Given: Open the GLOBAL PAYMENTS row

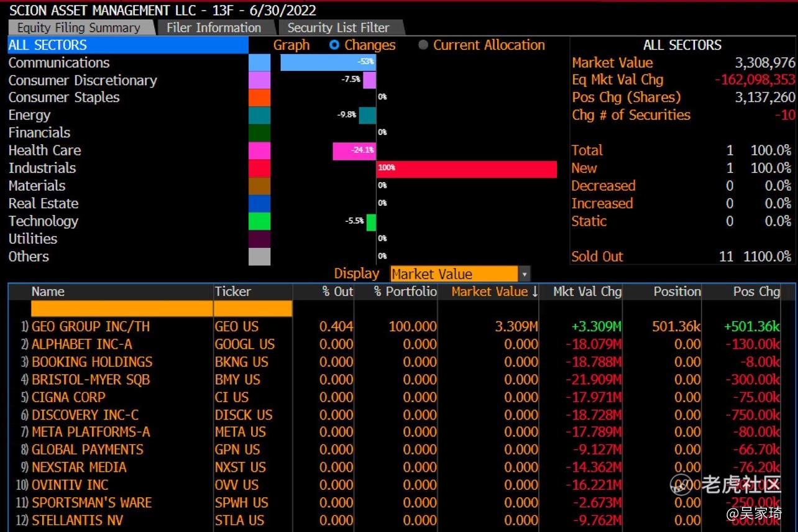Looking at the screenshot, I should [88, 449].
